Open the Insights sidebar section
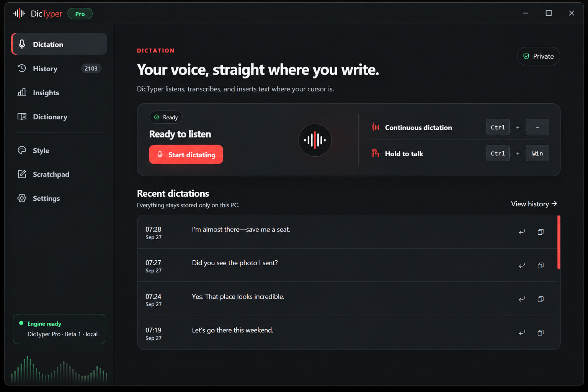The width and height of the screenshot is (588, 392). 59,93
